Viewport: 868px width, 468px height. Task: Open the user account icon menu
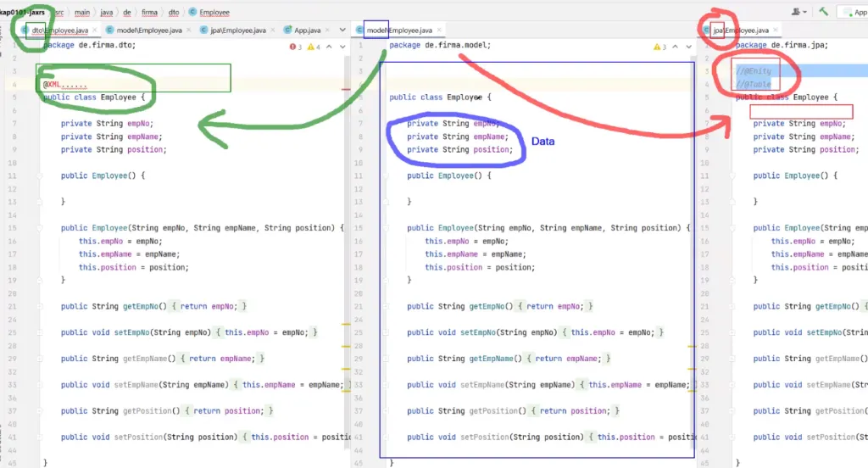[x=798, y=12]
